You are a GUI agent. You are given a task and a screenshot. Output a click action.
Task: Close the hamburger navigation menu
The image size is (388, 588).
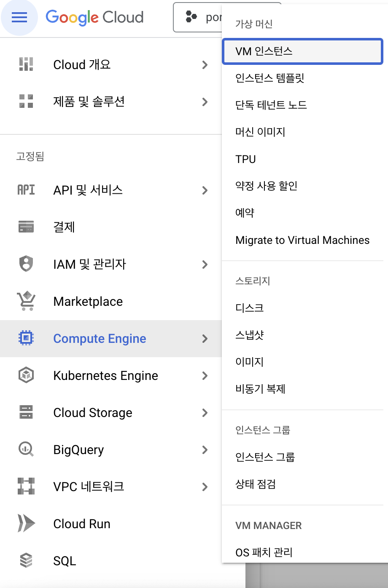click(x=19, y=17)
